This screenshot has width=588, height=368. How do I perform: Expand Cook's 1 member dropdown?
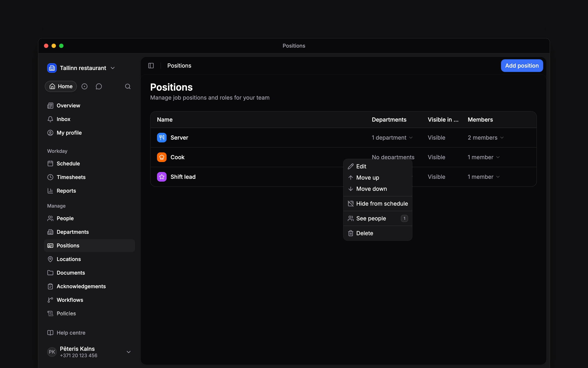(x=484, y=157)
